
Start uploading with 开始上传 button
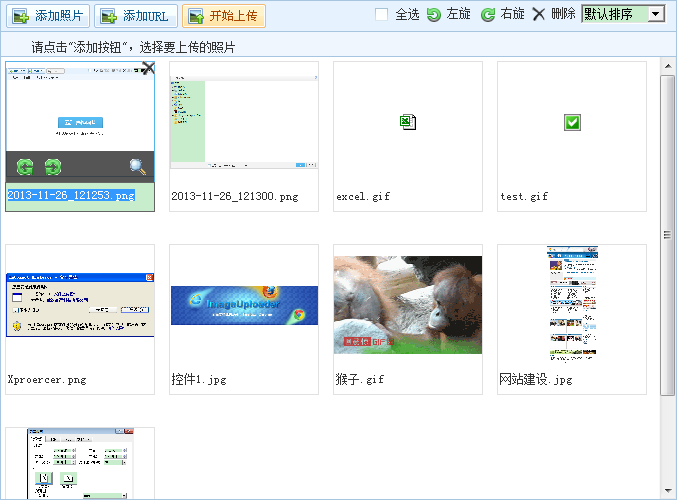[224, 16]
